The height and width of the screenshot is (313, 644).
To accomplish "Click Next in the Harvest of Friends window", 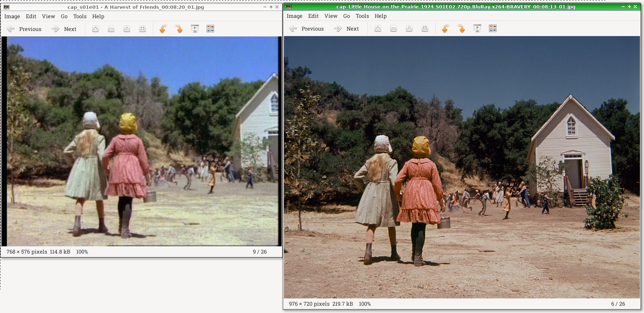I will point(64,29).
